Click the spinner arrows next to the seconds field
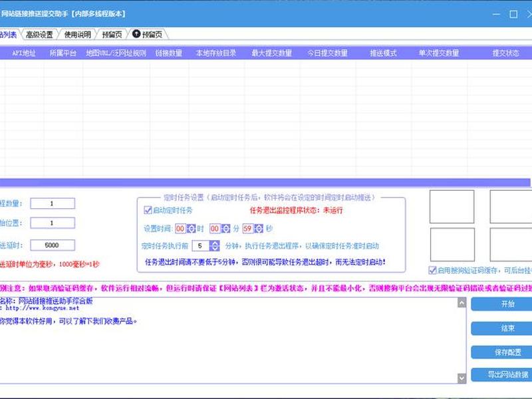The width and height of the screenshot is (532, 399). tap(259, 229)
